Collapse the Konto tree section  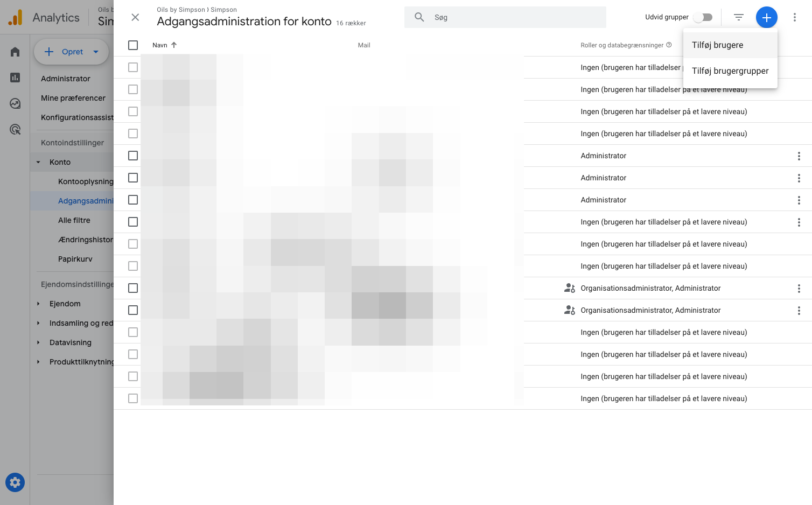[x=38, y=162]
